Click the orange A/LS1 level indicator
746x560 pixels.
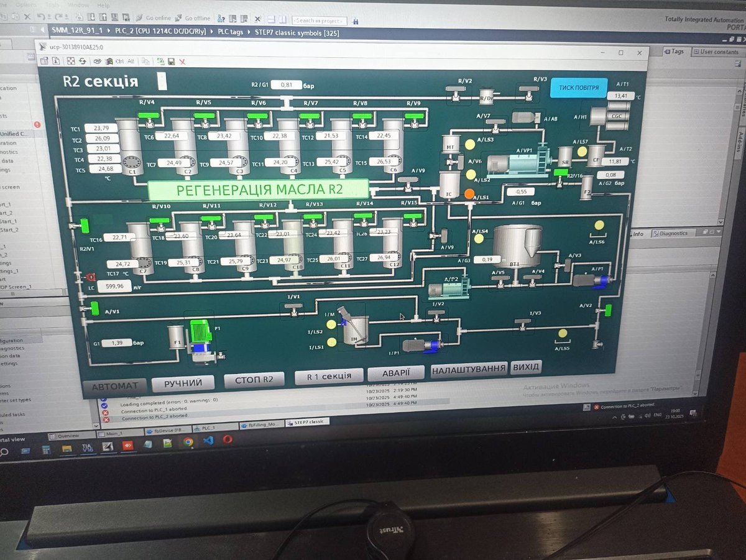tap(469, 193)
